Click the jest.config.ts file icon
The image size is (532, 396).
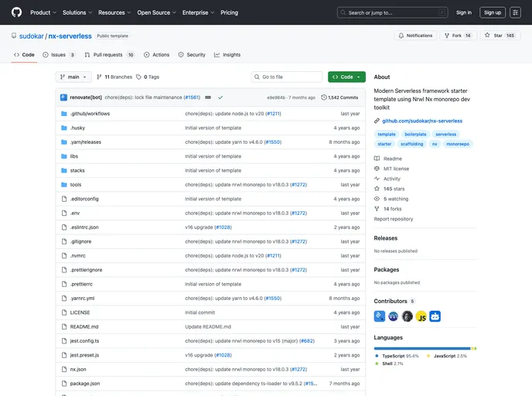tap(63, 341)
